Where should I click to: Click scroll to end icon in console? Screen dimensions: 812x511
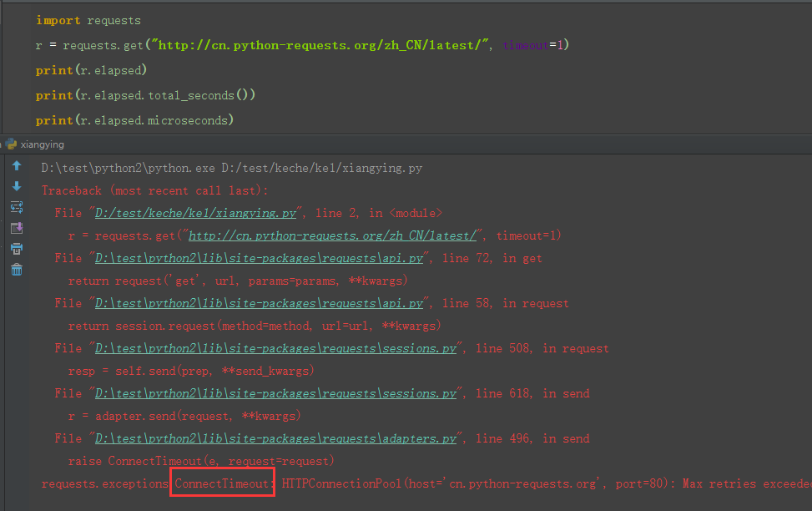point(17,228)
